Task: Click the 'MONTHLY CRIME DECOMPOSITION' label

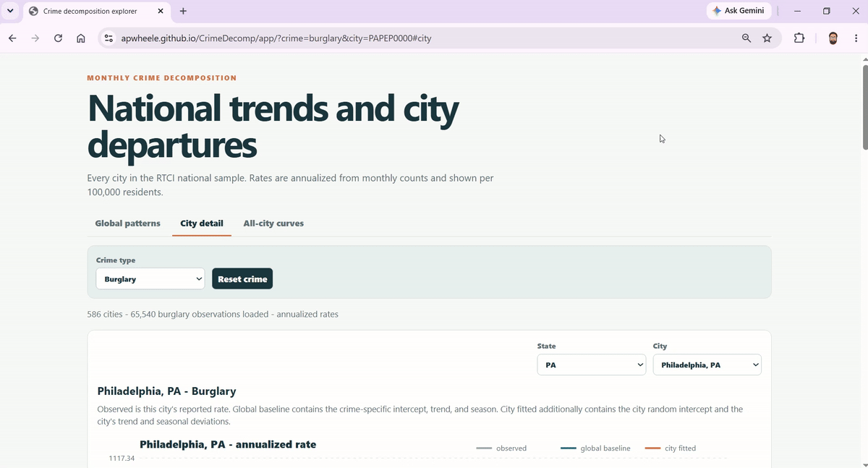Action: pyautogui.click(x=161, y=77)
